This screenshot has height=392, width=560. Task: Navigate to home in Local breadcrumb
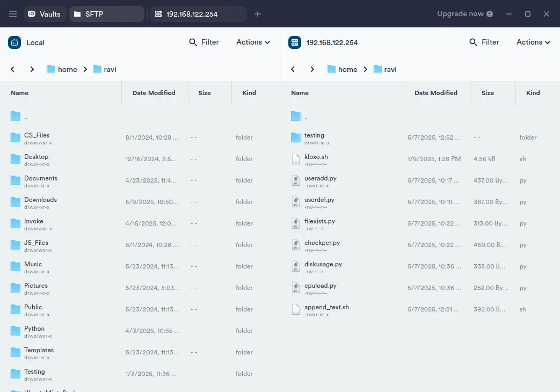tap(67, 69)
